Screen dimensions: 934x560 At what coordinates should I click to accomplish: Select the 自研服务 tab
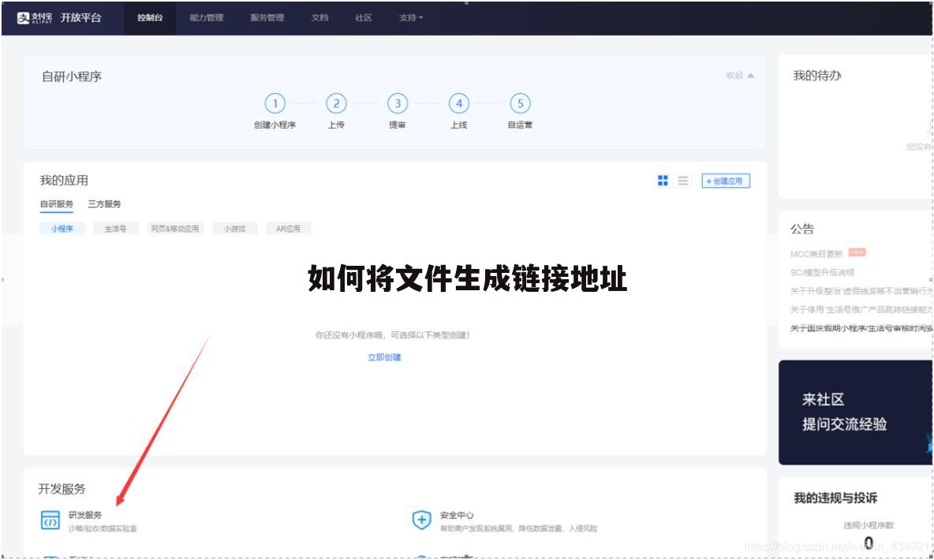point(57,203)
